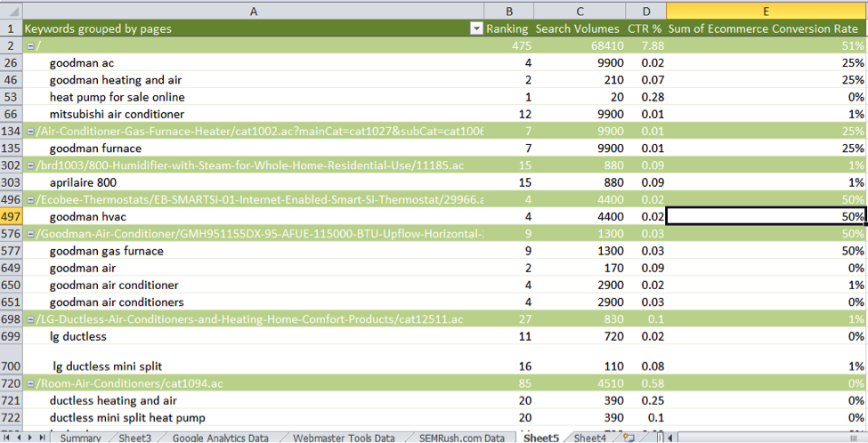Image resolution: width=868 pixels, height=443 pixels.
Task: Open the Google Analytics Data tab
Action: point(220,438)
